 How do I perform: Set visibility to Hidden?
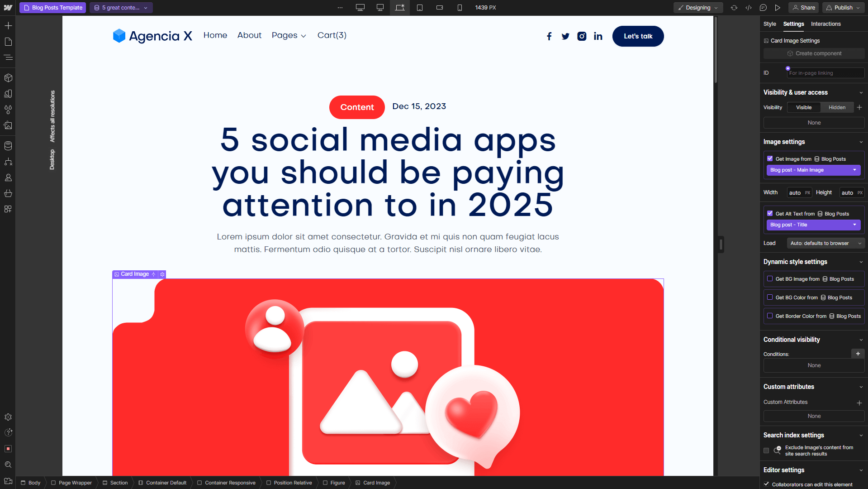coord(837,107)
